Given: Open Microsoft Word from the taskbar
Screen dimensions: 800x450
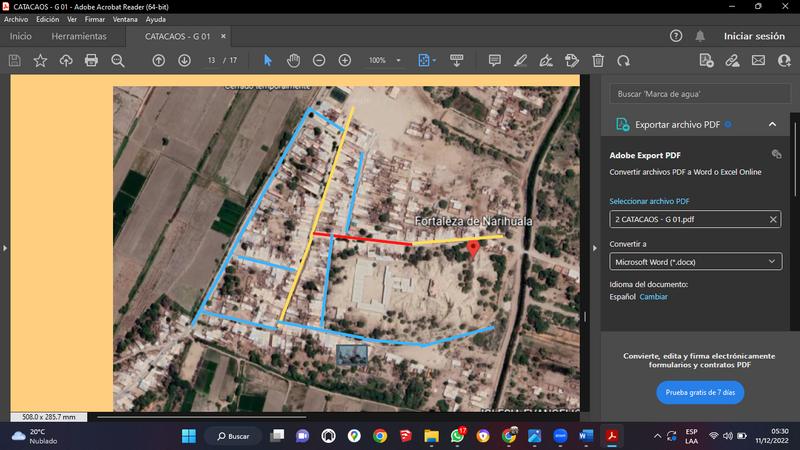Looking at the screenshot, I should click(x=586, y=436).
